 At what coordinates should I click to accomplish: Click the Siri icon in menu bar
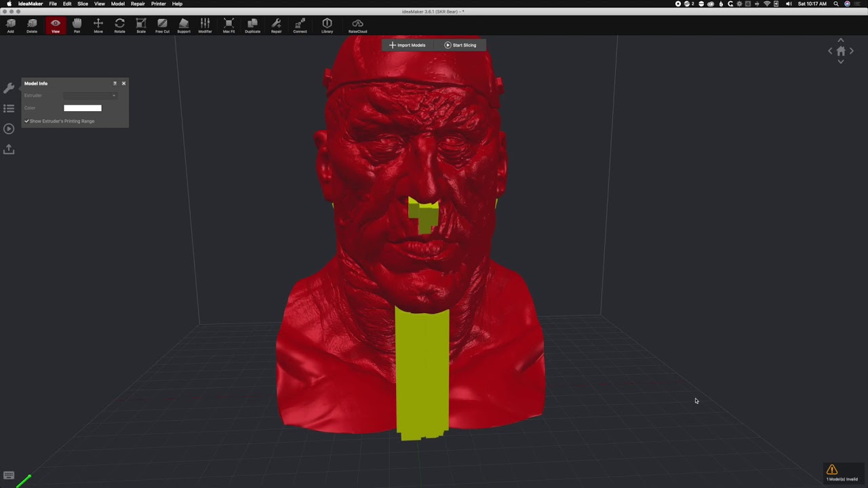847,4
